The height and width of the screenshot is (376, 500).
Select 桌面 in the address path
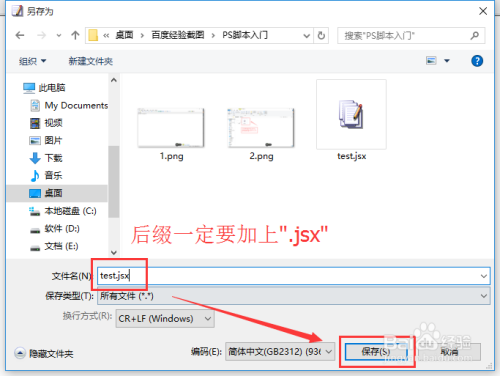124,35
